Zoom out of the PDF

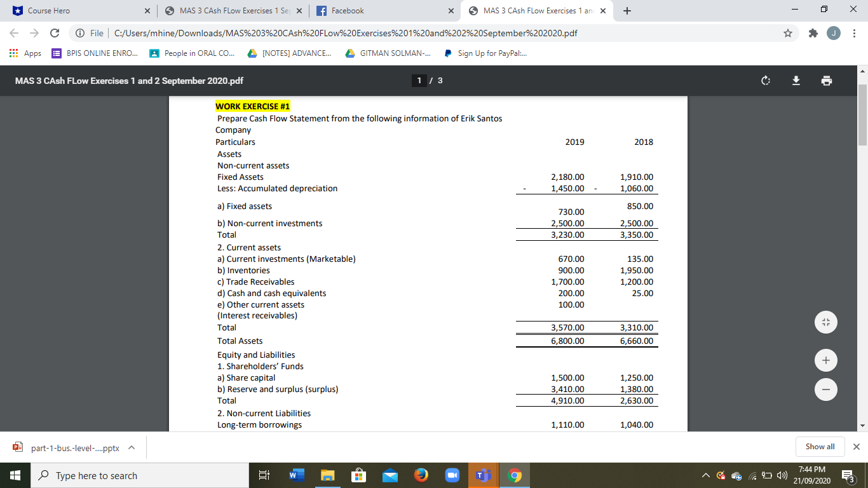tap(825, 389)
